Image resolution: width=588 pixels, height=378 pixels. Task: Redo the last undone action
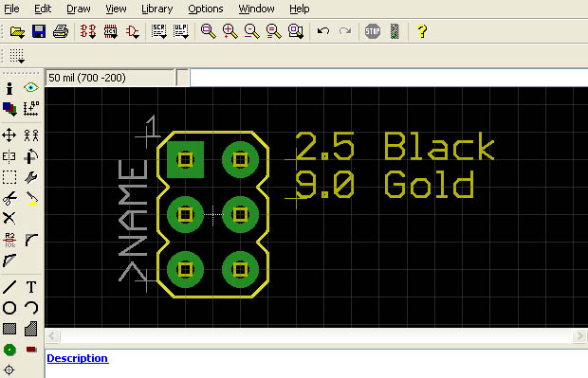(345, 31)
